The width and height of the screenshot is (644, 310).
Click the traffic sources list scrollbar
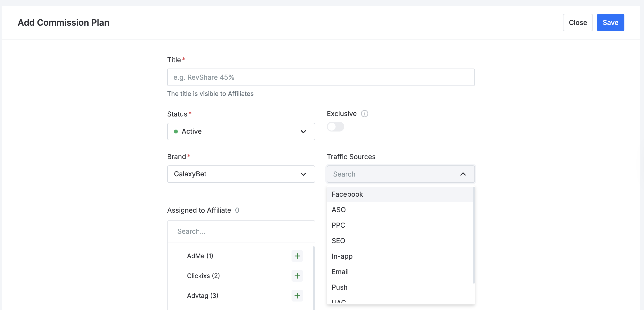(x=474, y=235)
